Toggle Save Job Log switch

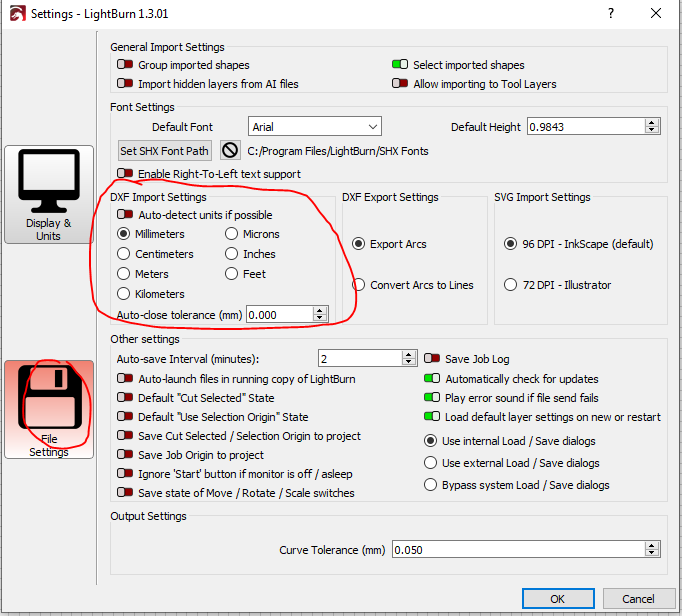tap(432, 358)
